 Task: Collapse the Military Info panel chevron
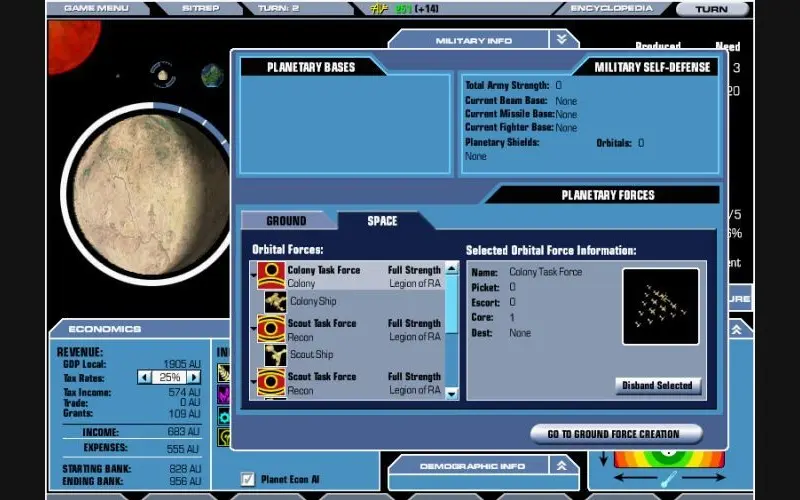(562, 39)
